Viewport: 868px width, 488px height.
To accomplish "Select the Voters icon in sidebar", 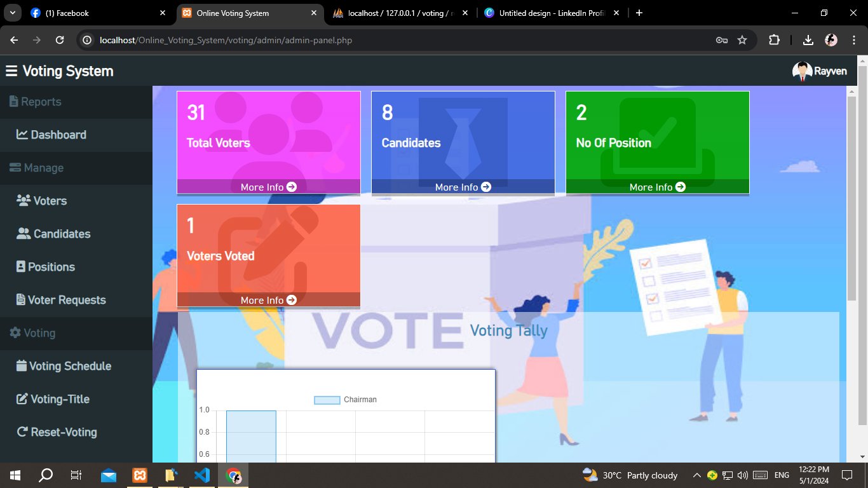I will (24, 201).
